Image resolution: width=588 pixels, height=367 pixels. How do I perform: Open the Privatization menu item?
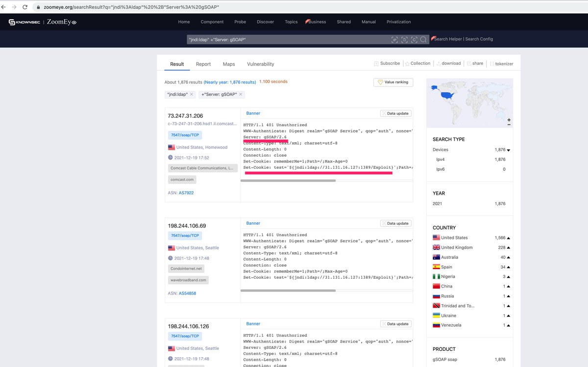click(x=399, y=22)
